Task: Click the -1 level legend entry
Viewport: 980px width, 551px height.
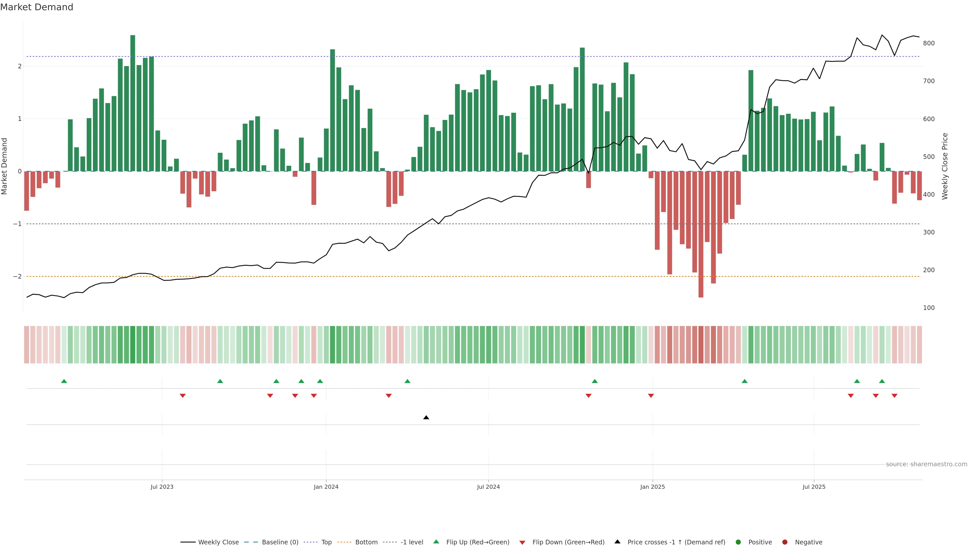Action: (412, 542)
